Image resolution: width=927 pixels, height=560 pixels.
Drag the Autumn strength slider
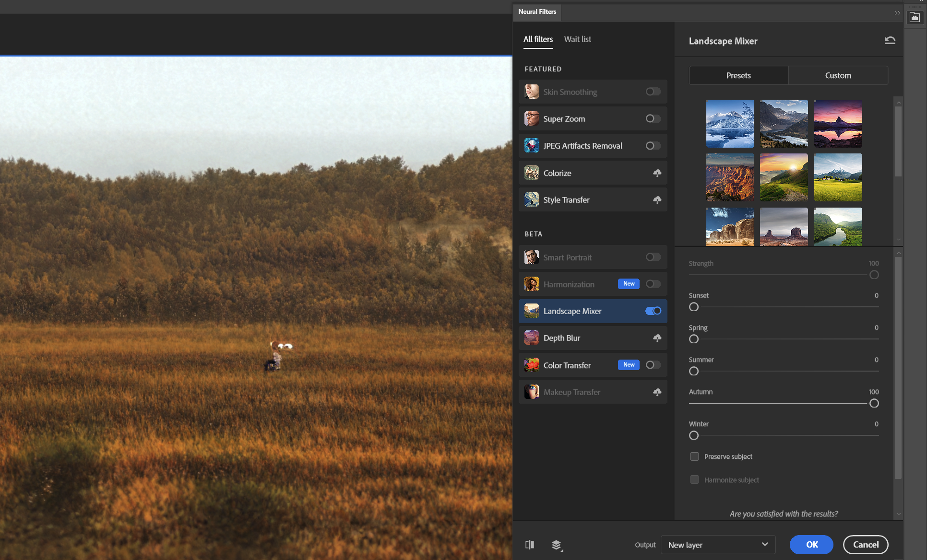point(873,403)
